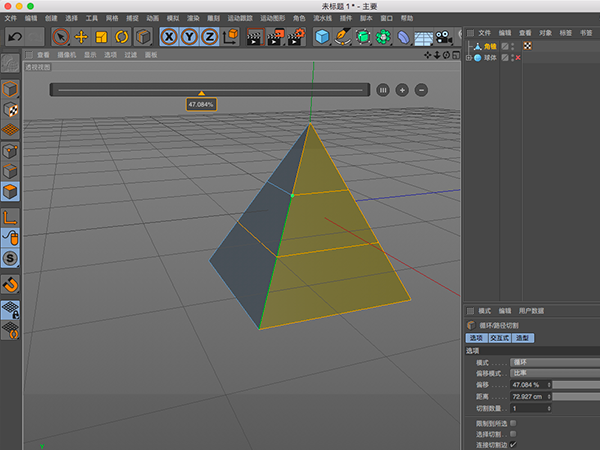
Task: Click Render View clapperboard icon
Action: pyautogui.click(x=255, y=37)
